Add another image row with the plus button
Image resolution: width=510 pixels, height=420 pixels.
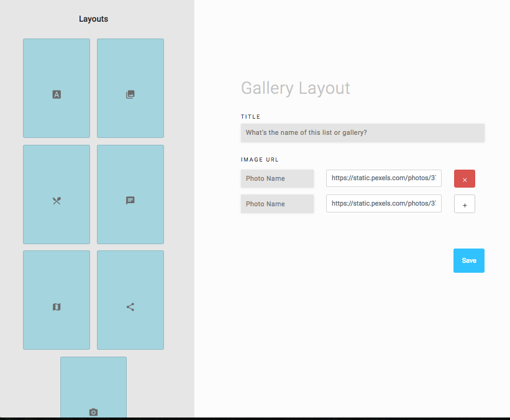point(465,204)
